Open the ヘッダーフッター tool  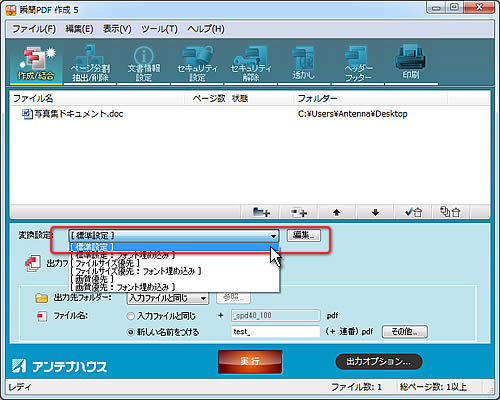coord(358,64)
